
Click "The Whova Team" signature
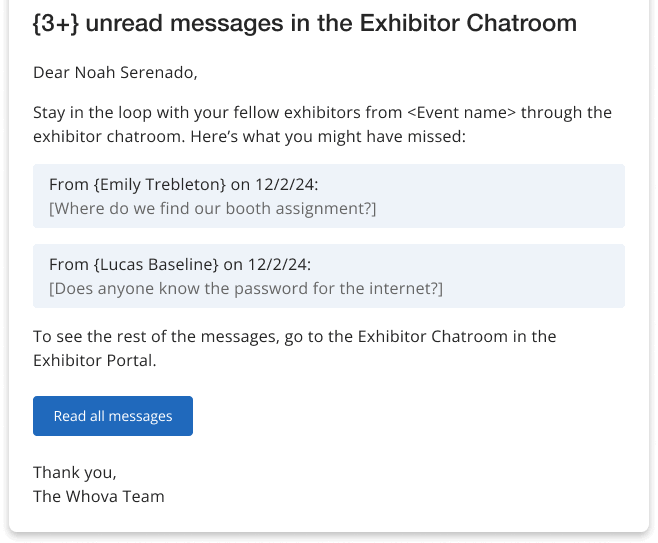[x=98, y=496]
